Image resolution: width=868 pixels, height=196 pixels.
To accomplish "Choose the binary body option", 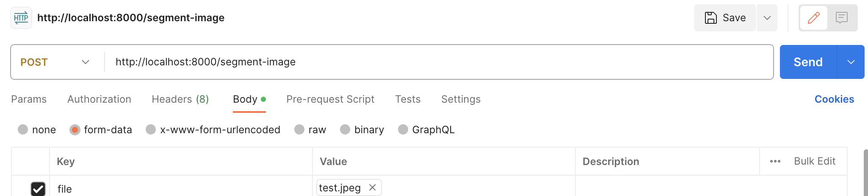I will pos(345,130).
